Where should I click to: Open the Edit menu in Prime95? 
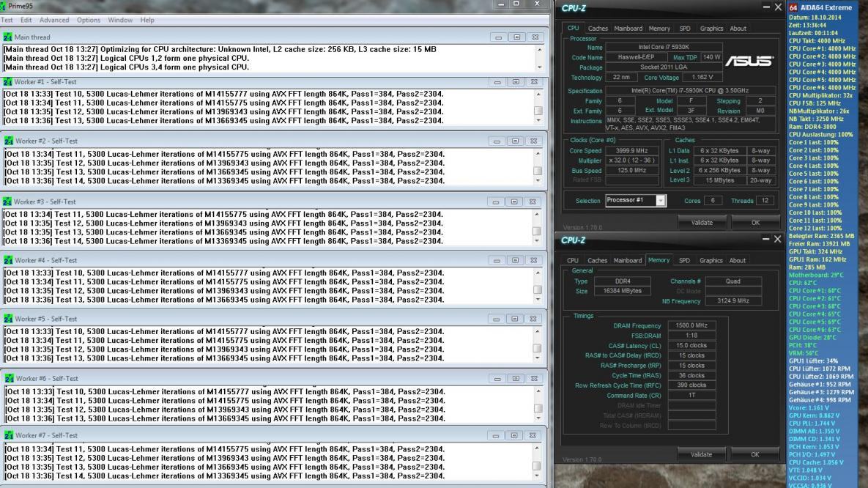26,20
